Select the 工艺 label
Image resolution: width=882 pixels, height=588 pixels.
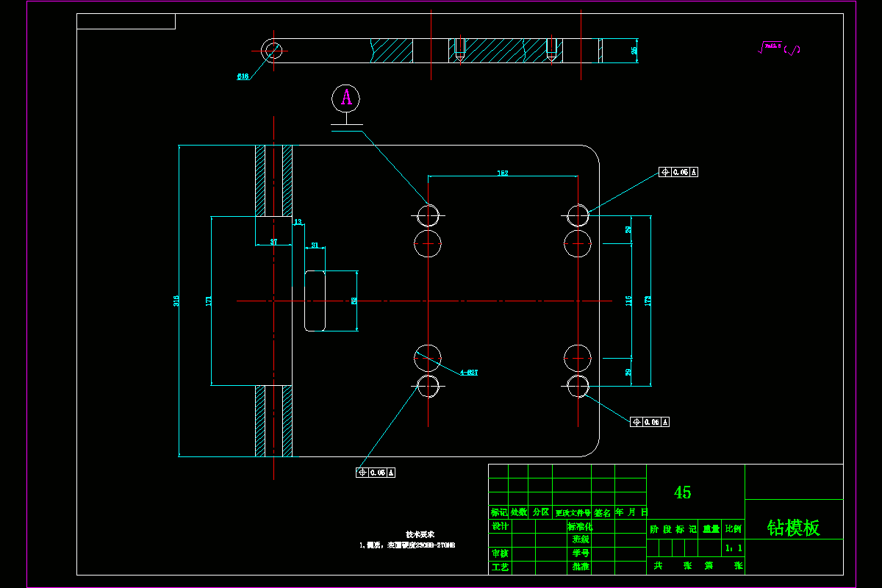tap(500, 567)
